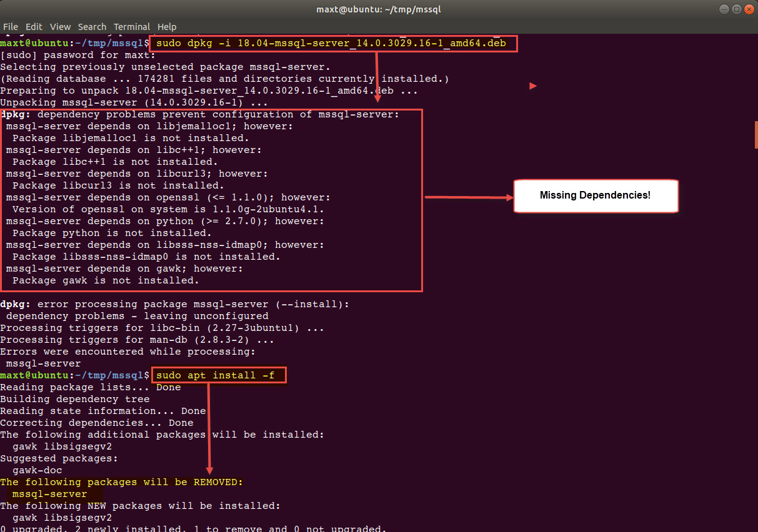Click 'Suggested packages:' line
Image resolution: width=758 pixels, height=532 pixels.
(x=59, y=458)
